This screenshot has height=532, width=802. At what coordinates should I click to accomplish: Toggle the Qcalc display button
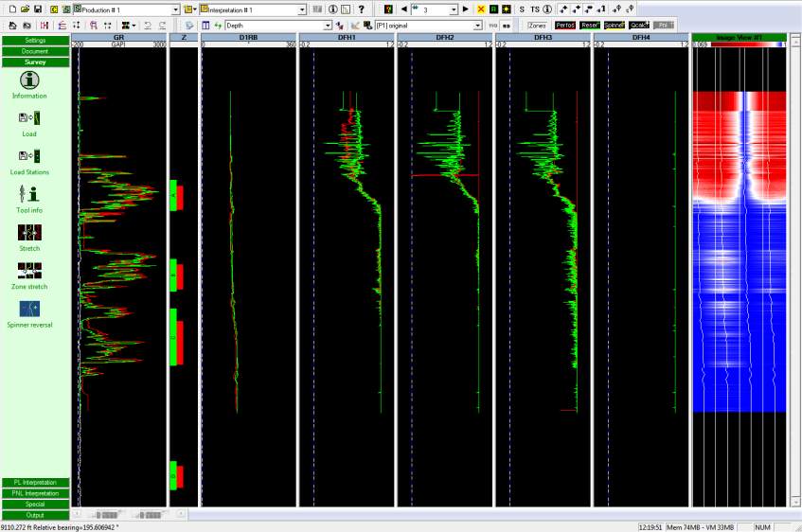pyautogui.click(x=639, y=25)
